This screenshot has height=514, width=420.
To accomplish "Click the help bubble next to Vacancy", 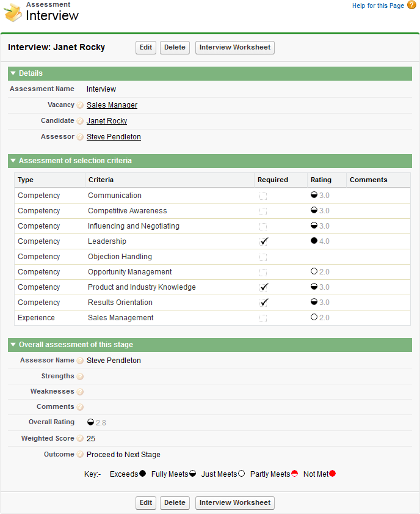I will click(x=80, y=105).
